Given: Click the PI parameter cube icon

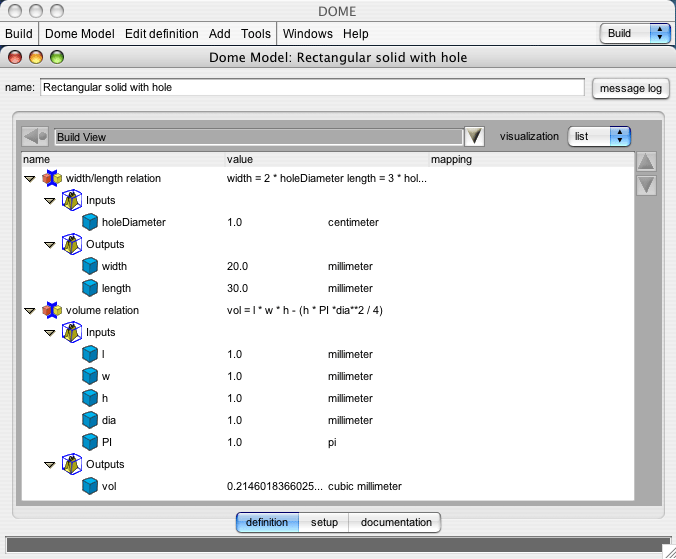Looking at the screenshot, I should (90, 442).
